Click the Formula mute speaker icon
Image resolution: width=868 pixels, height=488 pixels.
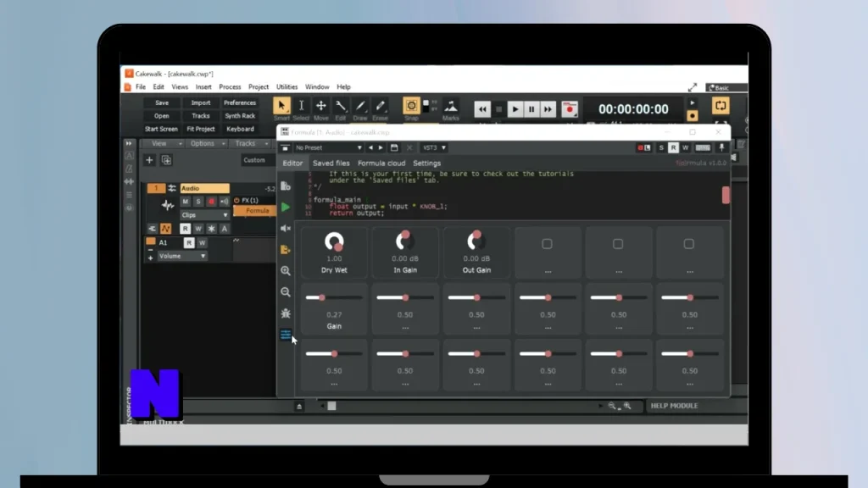pyautogui.click(x=285, y=228)
